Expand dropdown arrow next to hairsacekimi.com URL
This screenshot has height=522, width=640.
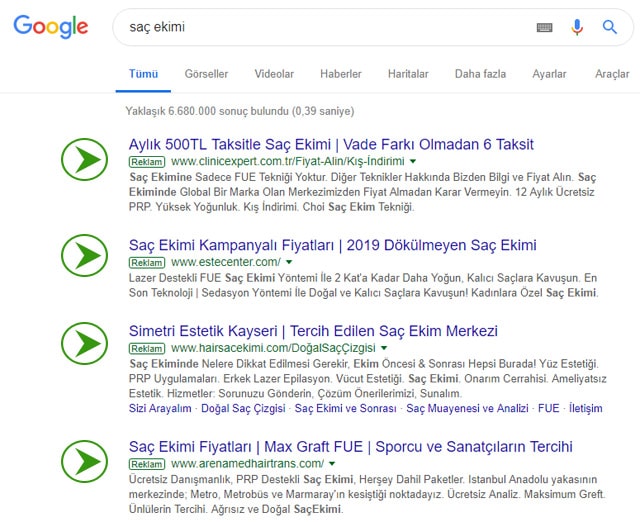[x=384, y=348]
